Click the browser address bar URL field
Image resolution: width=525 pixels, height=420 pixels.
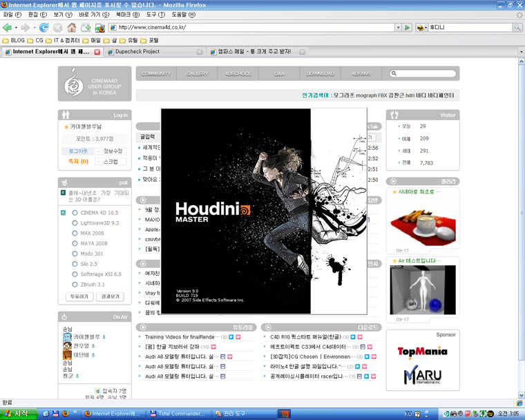pos(252,28)
